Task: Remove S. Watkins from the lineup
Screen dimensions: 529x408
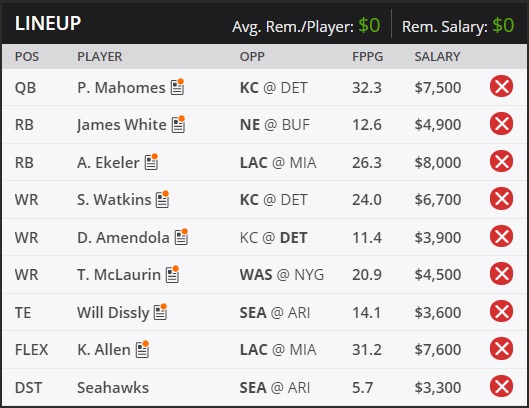Action: (501, 198)
